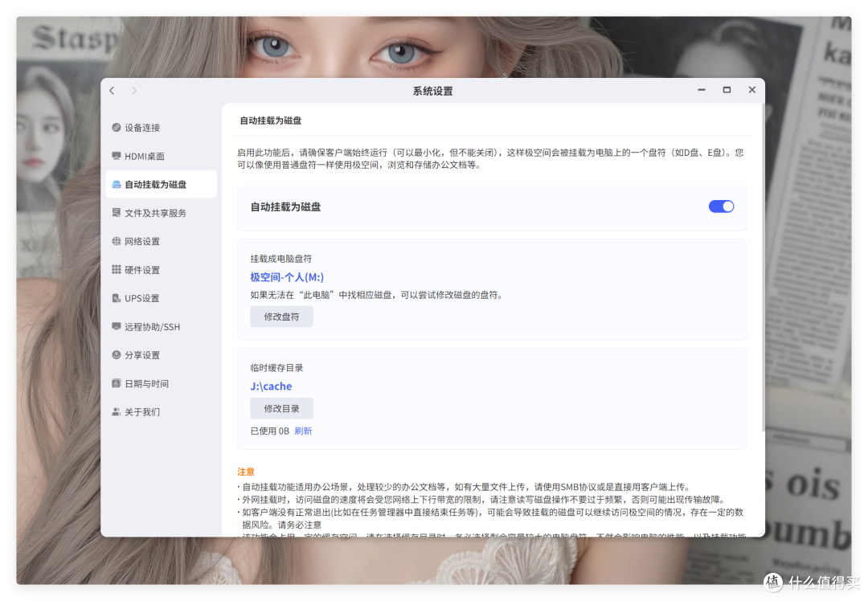The width and height of the screenshot is (868, 601).
Task: Click the 远程协助/SSH icon
Action: pos(117,326)
